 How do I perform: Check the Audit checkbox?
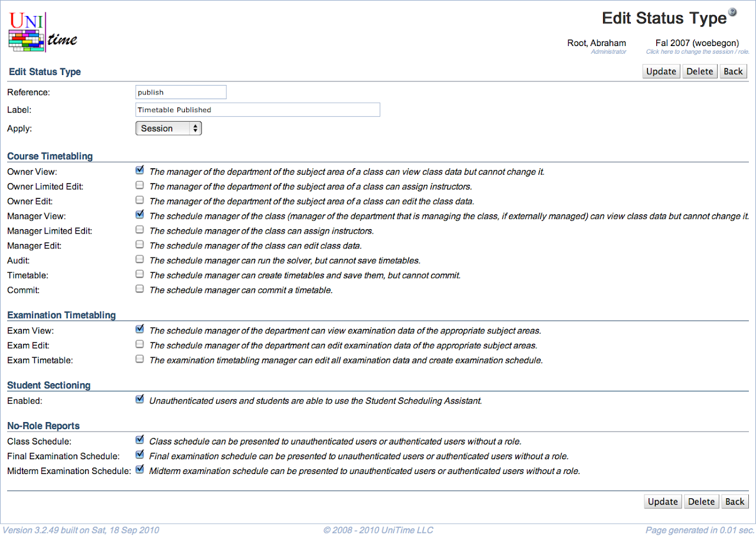coord(139,259)
